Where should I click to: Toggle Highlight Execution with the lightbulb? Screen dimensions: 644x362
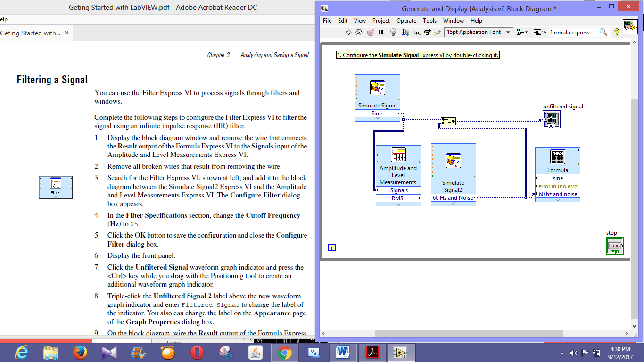(x=393, y=32)
